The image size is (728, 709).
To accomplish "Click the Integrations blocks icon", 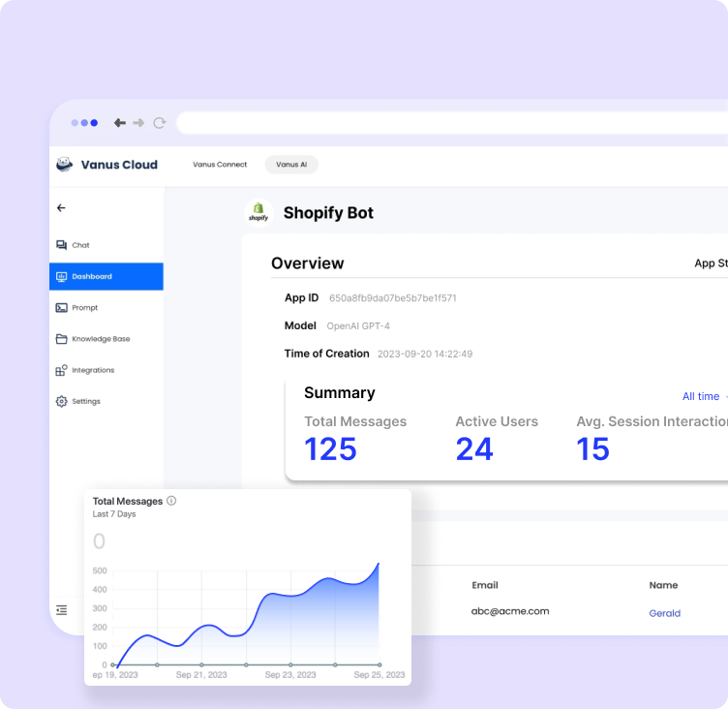I will pyautogui.click(x=61, y=370).
